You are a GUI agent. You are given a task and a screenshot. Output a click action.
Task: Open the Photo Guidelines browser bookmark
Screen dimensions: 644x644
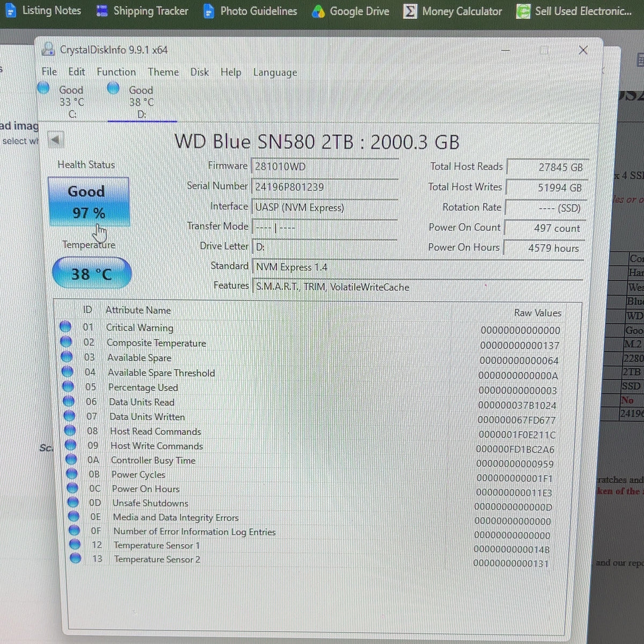[251, 11]
